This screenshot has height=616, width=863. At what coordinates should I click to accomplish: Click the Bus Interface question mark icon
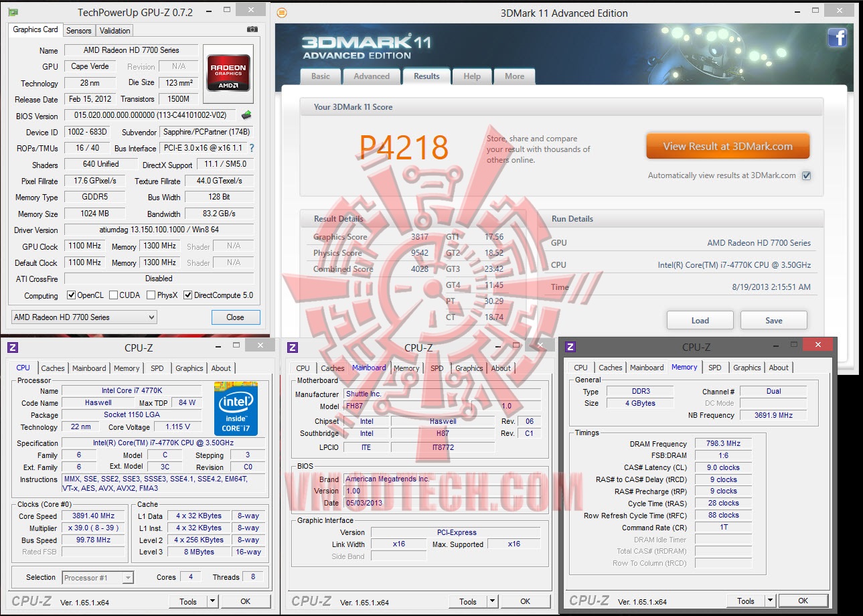pos(252,148)
